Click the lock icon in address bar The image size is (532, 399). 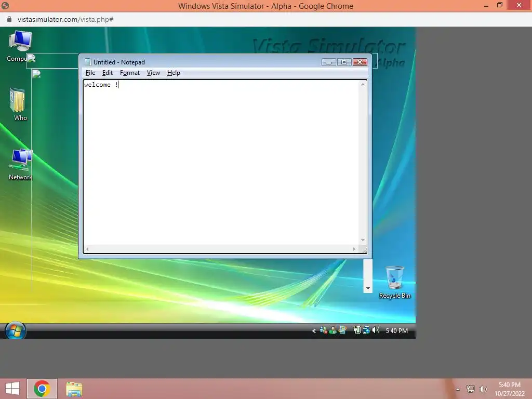9,19
